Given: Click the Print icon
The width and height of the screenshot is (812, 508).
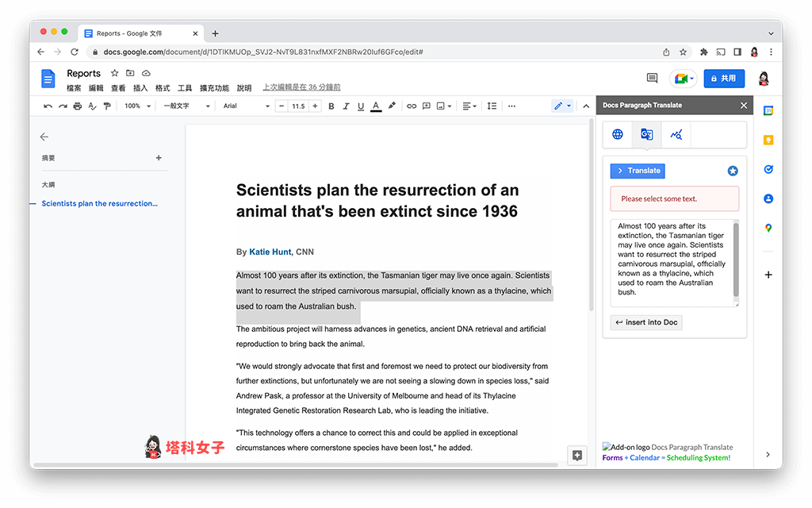Looking at the screenshot, I should tap(77, 106).
